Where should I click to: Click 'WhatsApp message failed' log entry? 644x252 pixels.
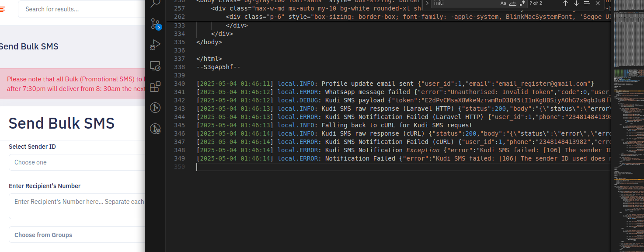403,92
